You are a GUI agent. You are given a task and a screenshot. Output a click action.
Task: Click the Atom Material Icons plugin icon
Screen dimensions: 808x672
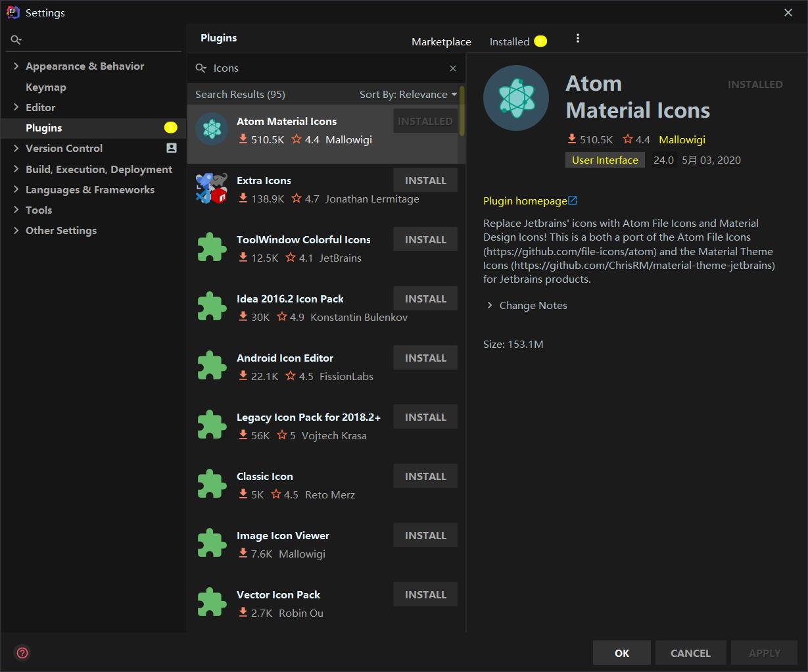pos(211,130)
